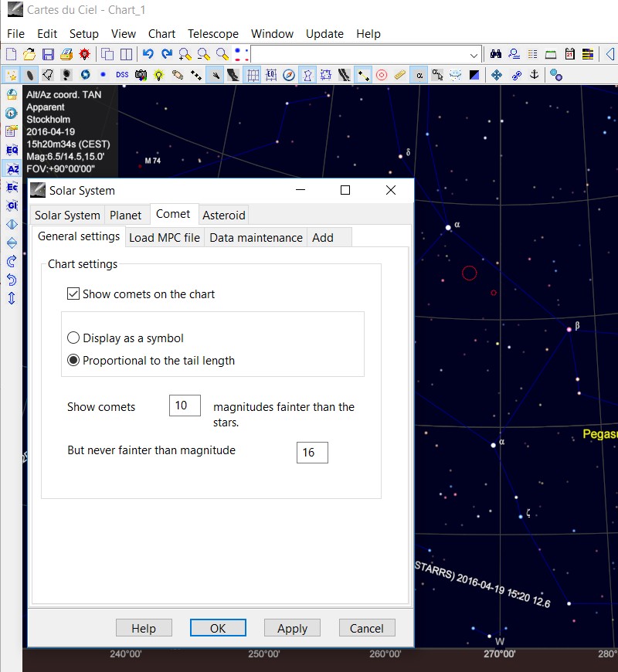Image resolution: width=618 pixels, height=672 pixels.
Task: Click the M 74 label on the chart
Action: pos(153,161)
